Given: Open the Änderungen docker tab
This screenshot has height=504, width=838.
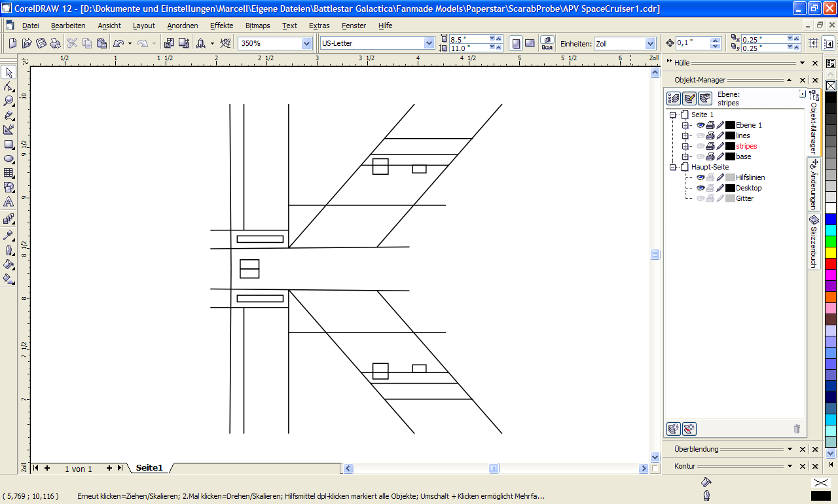Looking at the screenshot, I should [x=814, y=184].
